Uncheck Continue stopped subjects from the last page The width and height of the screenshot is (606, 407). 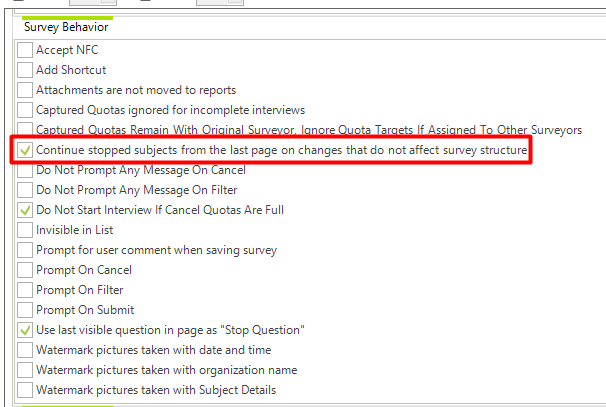coord(25,150)
